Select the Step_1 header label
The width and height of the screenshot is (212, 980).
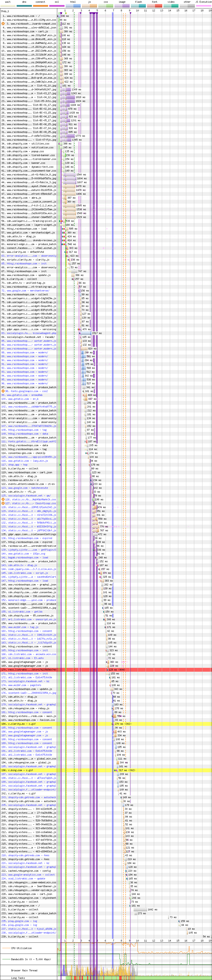(5, 11)
